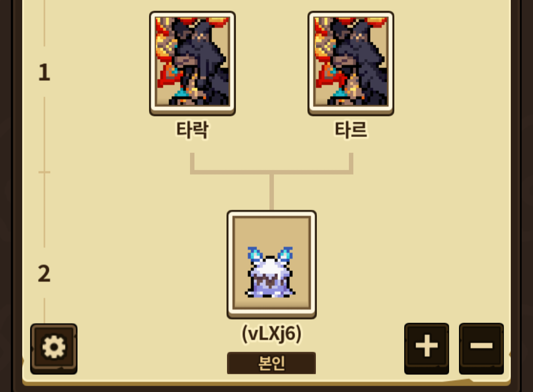Viewport: 533px width, 392px height.
Task: Click the white horned creature sprite
Action: point(270,273)
